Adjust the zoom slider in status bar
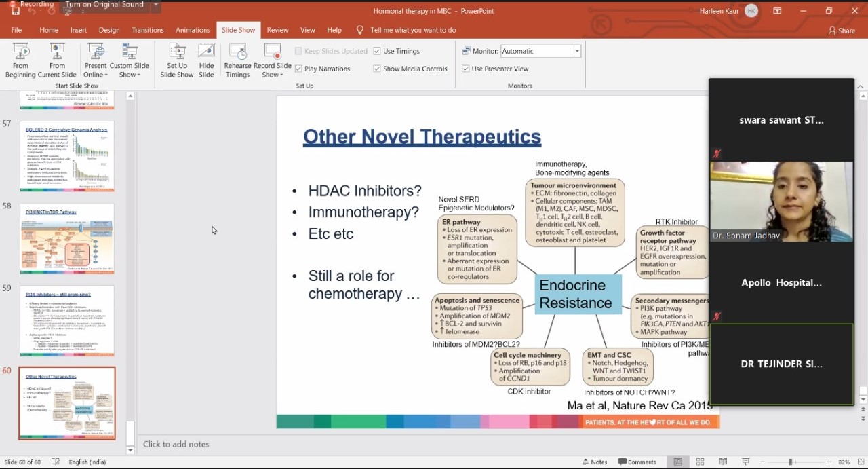 [790, 462]
